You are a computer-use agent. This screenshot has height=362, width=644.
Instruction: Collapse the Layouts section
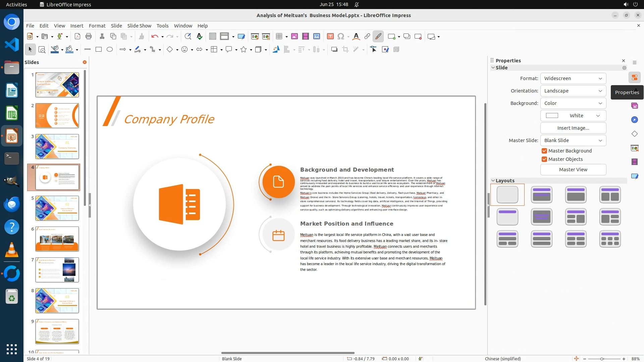(x=493, y=181)
